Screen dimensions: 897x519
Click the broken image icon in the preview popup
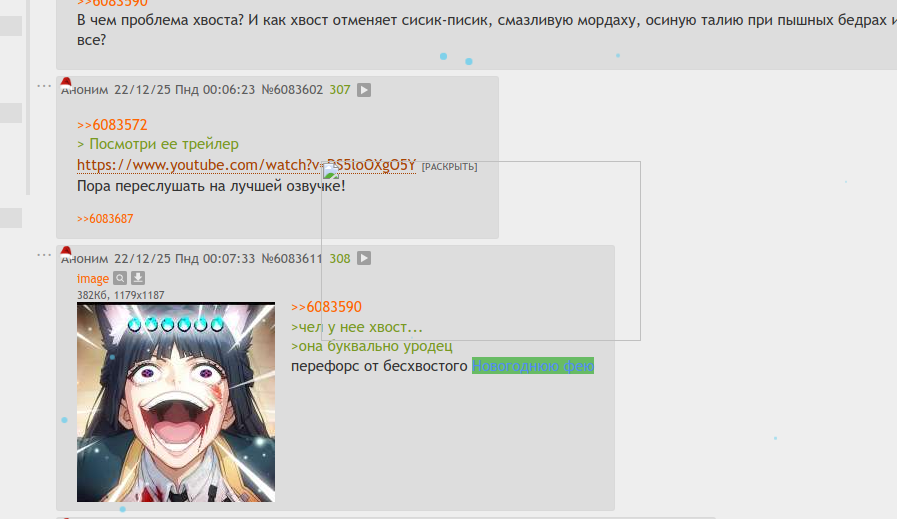pos(331,171)
